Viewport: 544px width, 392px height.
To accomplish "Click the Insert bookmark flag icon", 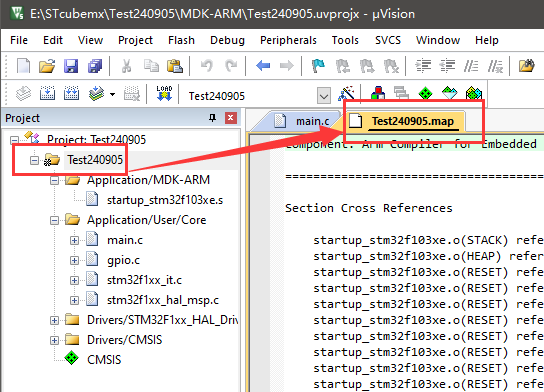I will [x=318, y=66].
